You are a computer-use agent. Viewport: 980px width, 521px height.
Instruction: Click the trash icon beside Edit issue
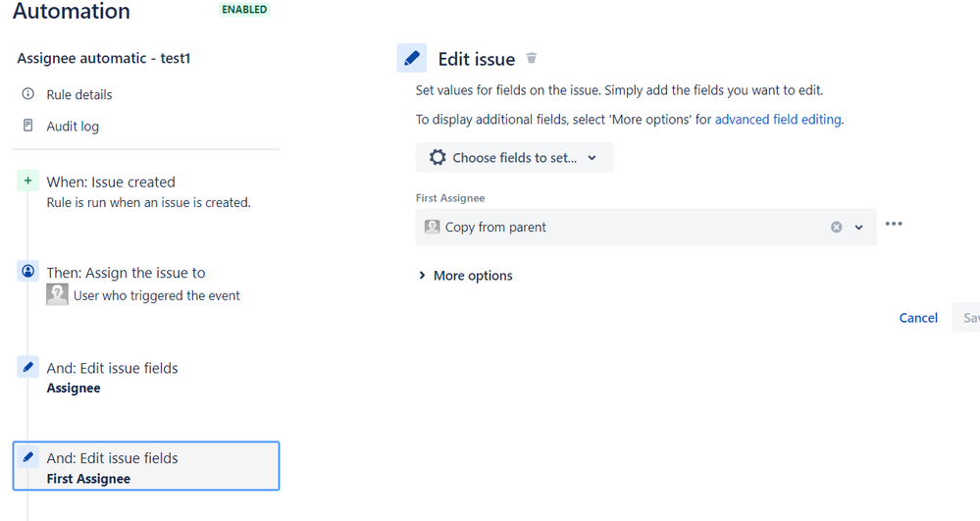coord(532,58)
